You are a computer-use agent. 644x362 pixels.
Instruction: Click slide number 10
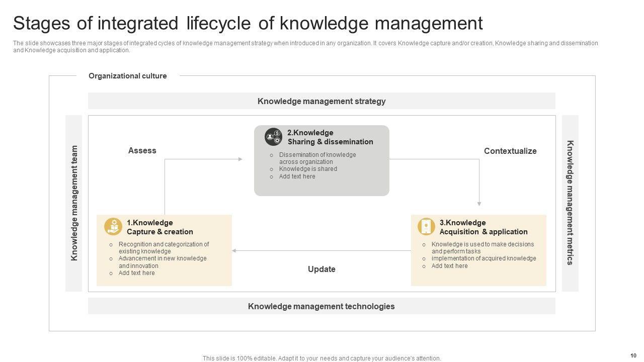pyautogui.click(x=633, y=355)
